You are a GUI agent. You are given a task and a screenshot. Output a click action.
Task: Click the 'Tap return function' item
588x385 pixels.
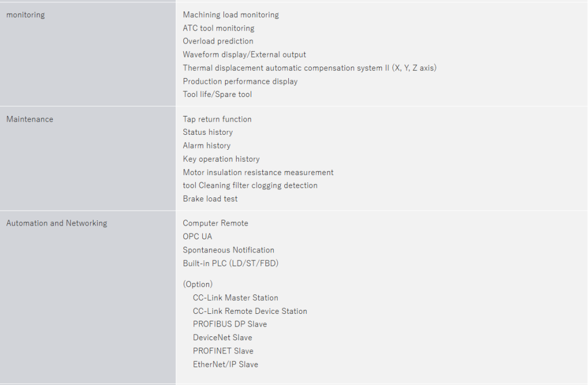(217, 119)
